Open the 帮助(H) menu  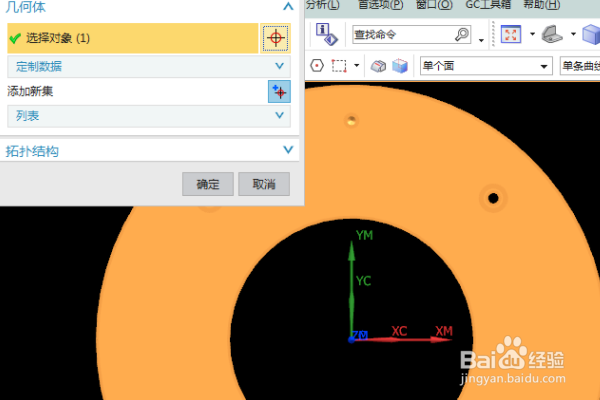point(541,5)
